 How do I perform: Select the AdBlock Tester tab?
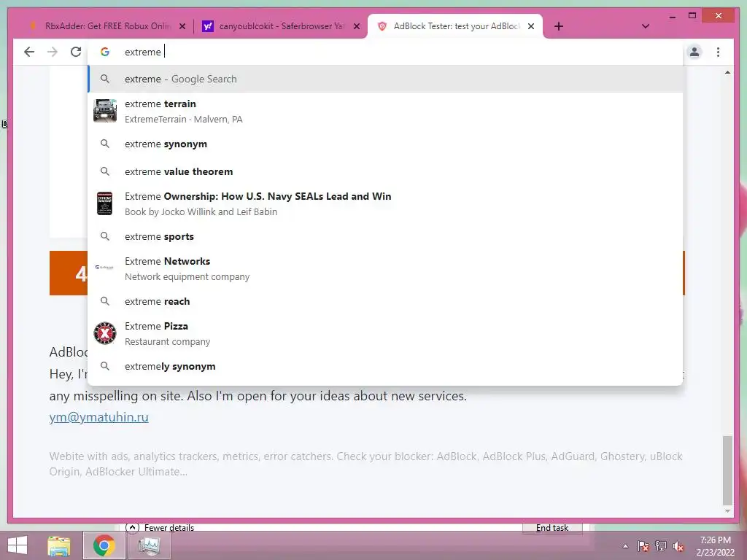click(x=455, y=26)
